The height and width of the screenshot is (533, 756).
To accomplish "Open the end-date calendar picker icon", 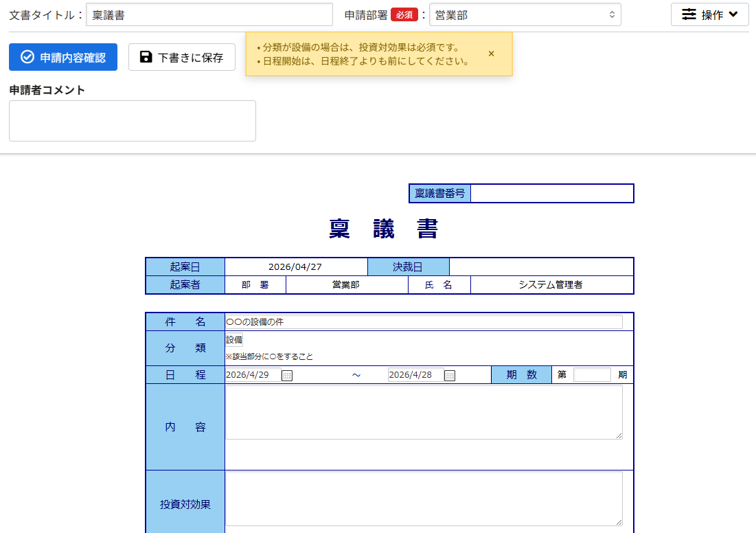I will pyautogui.click(x=449, y=375).
